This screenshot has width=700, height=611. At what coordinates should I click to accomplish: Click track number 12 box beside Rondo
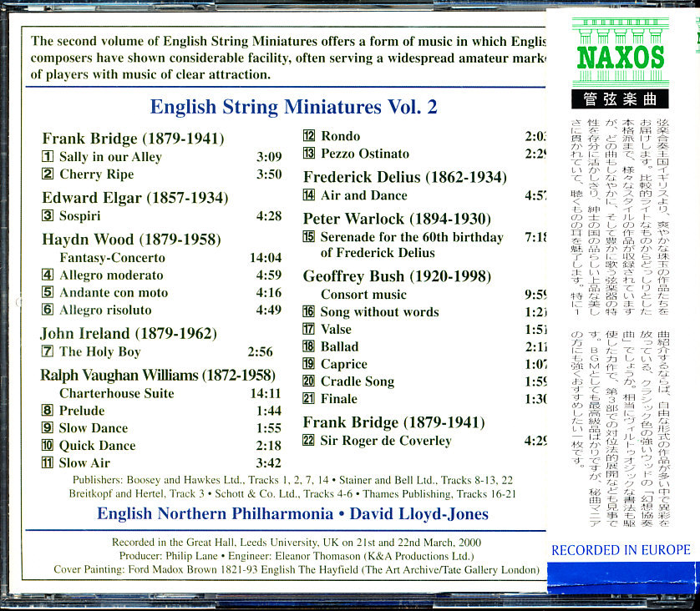pyautogui.click(x=308, y=135)
